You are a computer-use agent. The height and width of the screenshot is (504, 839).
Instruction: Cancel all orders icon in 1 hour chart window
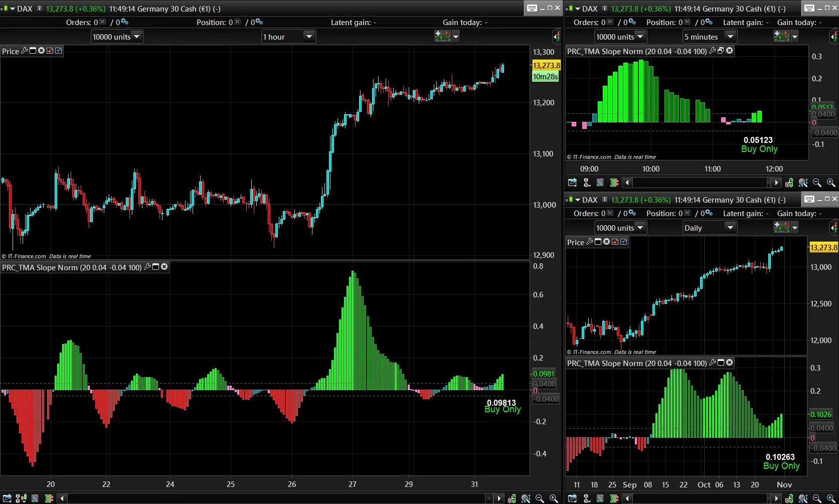pos(103,22)
